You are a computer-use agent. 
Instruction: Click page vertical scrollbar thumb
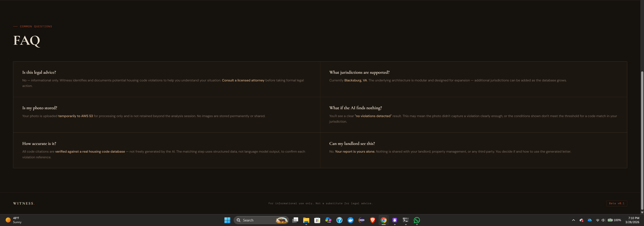click(642, 140)
